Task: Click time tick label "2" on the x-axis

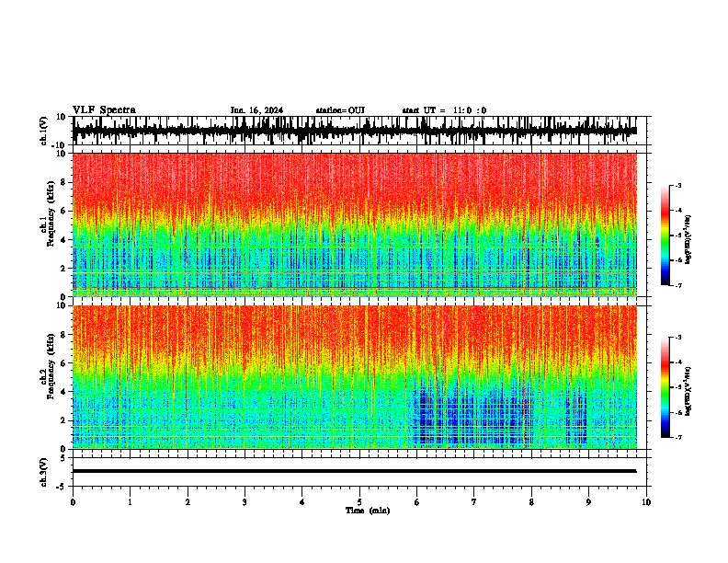Action: point(188,502)
